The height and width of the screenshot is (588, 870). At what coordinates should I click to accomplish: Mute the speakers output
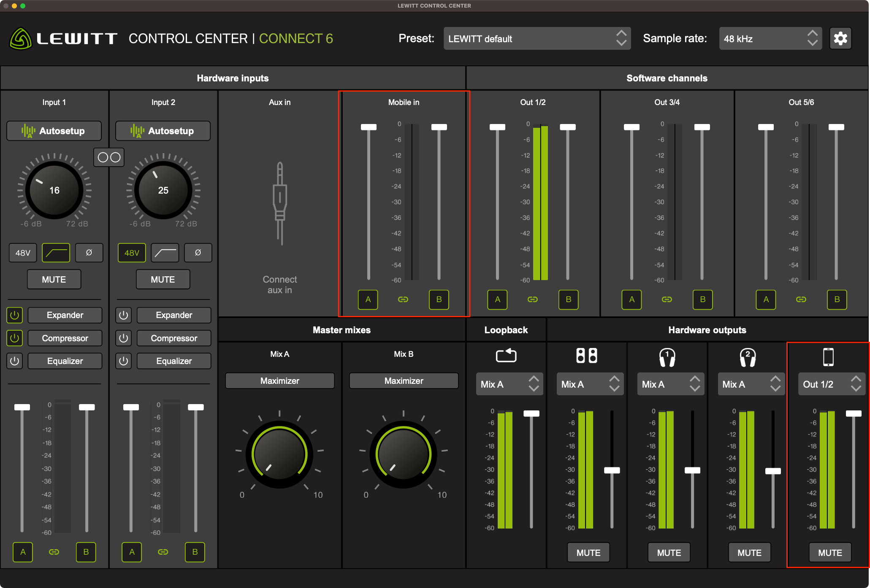[x=588, y=552]
